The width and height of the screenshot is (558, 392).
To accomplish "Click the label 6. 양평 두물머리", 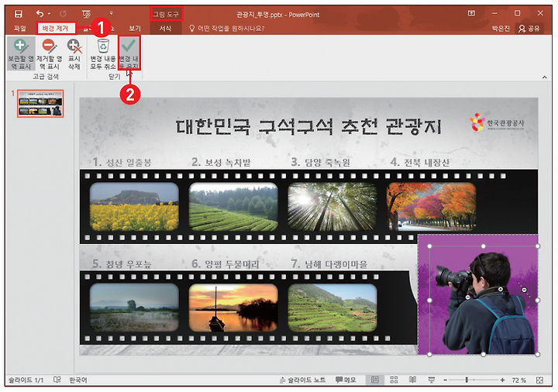I will 226,264.
